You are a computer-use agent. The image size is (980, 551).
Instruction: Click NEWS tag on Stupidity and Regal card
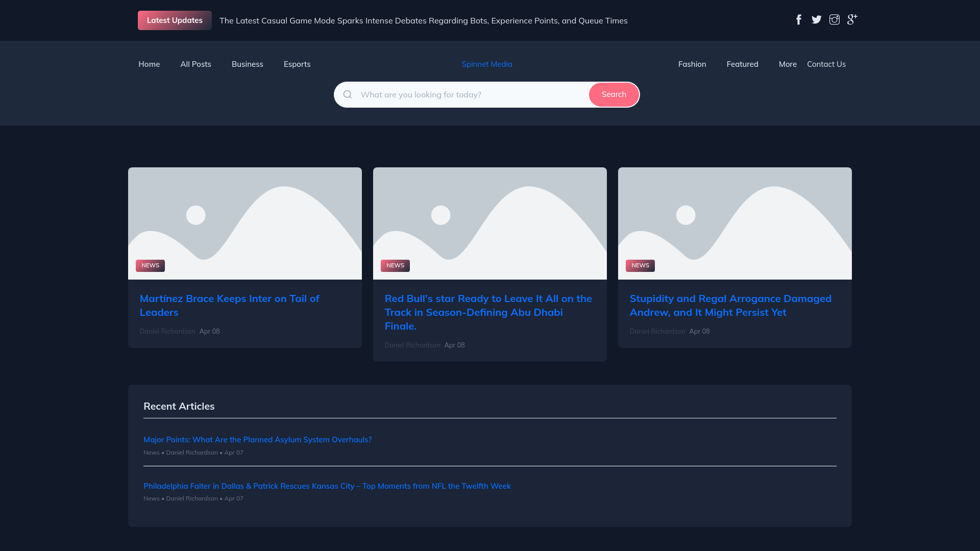(640, 266)
